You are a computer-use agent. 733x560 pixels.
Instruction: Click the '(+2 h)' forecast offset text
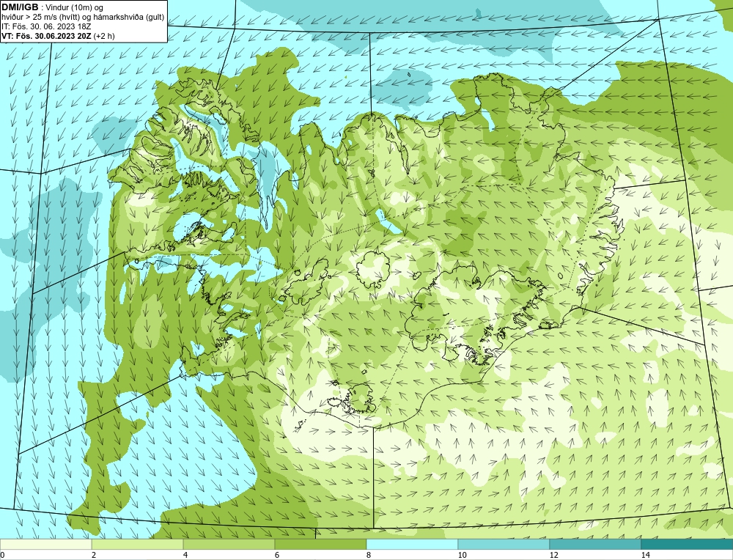click(104, 35)
